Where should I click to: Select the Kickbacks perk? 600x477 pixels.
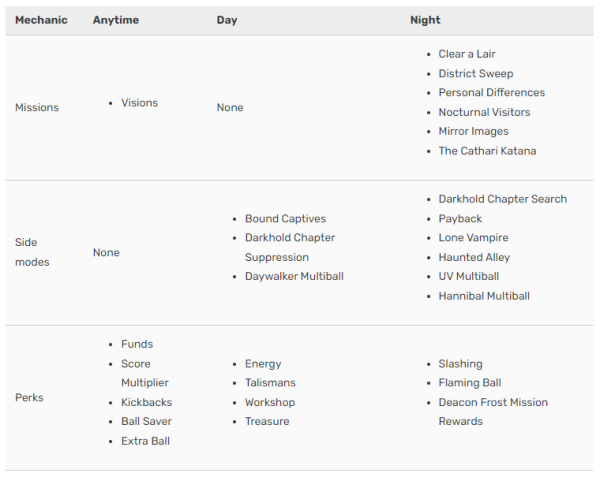coord(146,402)
